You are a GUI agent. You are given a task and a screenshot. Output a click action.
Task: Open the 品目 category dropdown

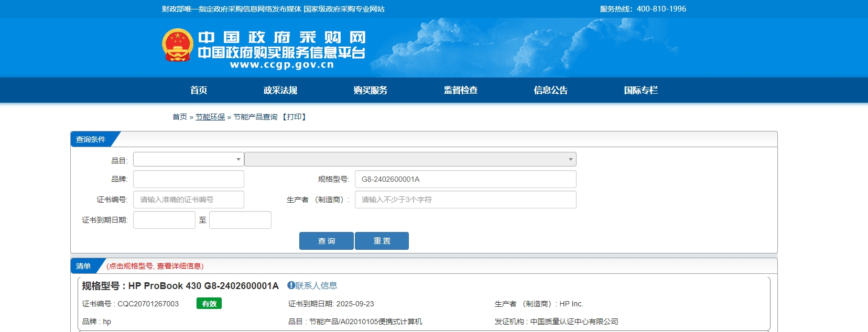[x=188, y=159]
